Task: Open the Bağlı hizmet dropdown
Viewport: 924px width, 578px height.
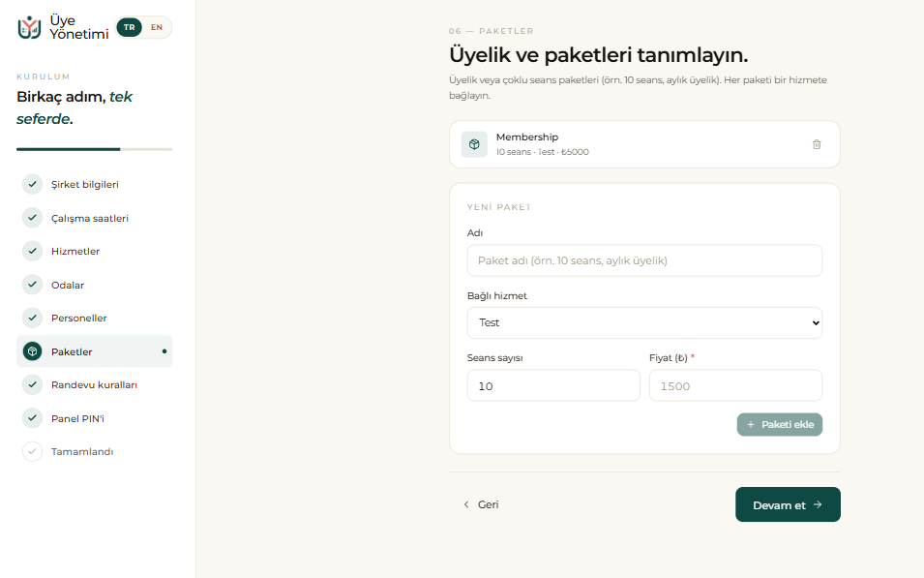Action: 644,322
